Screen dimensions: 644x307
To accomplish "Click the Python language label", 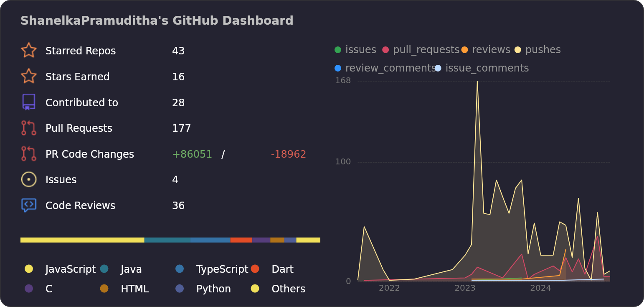I will pos(213,289).
